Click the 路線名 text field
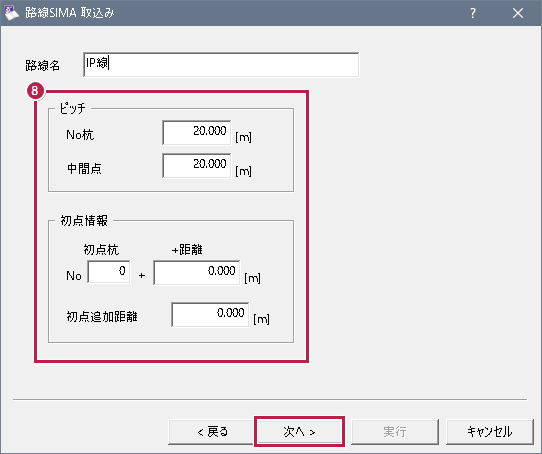The width and height of the screenshot is (542, 454). click(221, 64)
